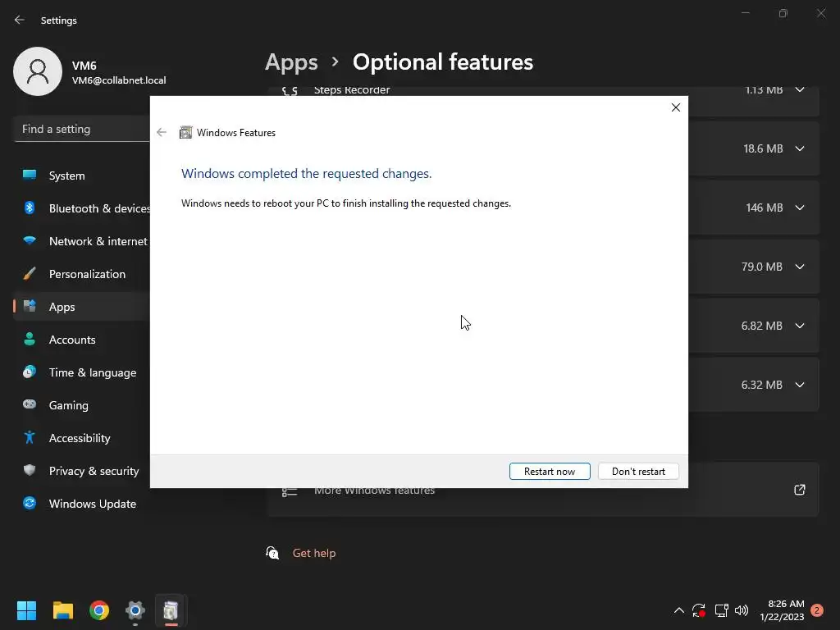Screen dimensions: 840x630
Task: Click the Windows Features taskbar icon
Action: pyautogui.click(x=171, y=610)
